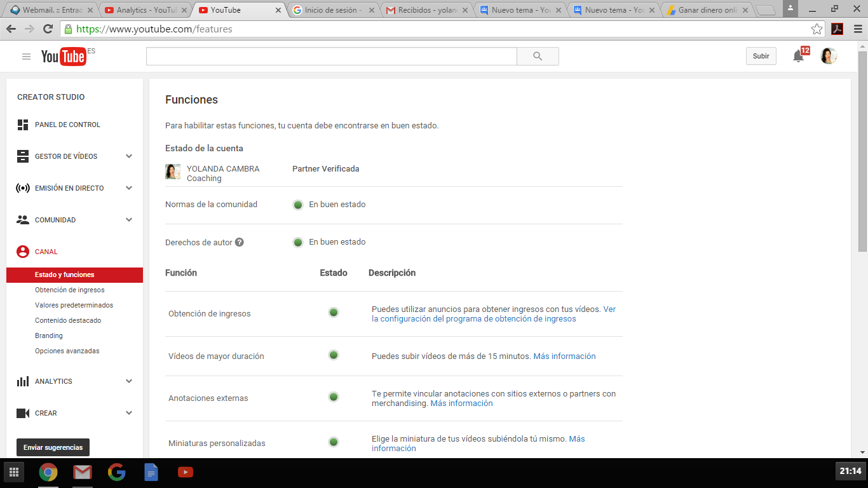Expand the Crear chevron
Viewport: 868px width, 488px height.
[x=129, y=413]
